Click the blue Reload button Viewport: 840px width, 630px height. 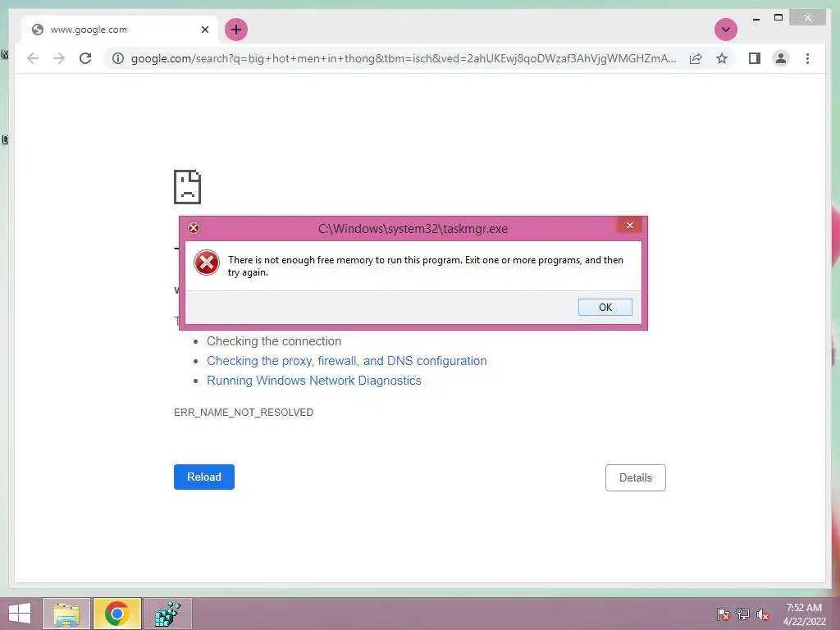coord(204,477)
